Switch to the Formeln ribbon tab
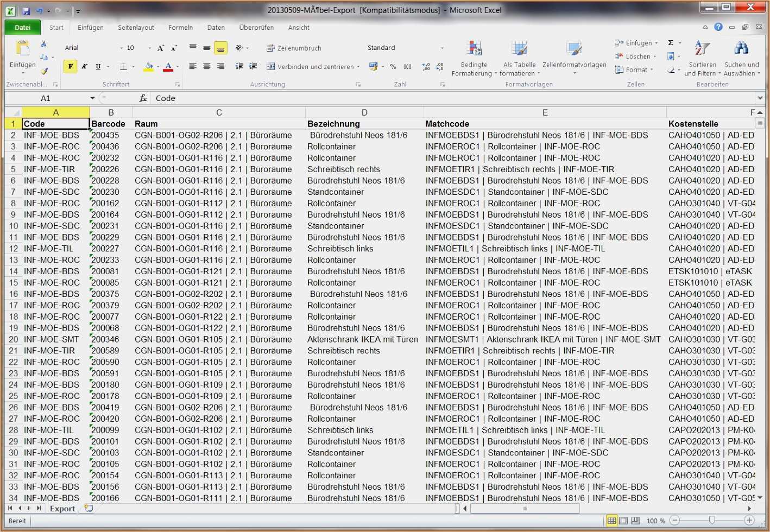The width and height of the screenshot is (770, 532). pyautogui.click(x=180, y=27)
